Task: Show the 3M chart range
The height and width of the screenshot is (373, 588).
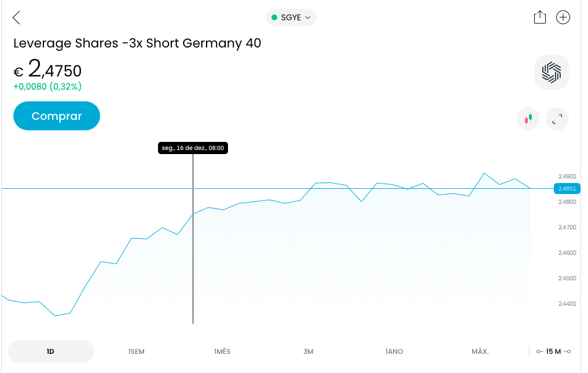Action: coord(308,352)
